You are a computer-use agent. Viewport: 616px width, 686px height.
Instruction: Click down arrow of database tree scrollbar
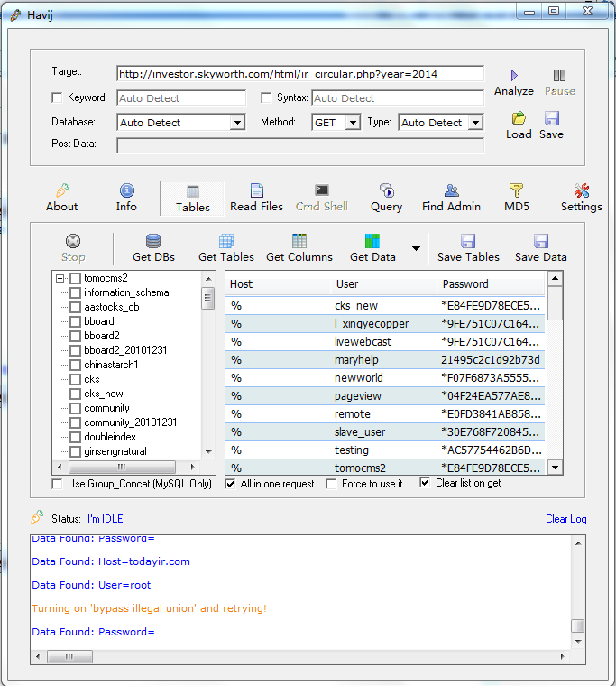coord(208,451)
